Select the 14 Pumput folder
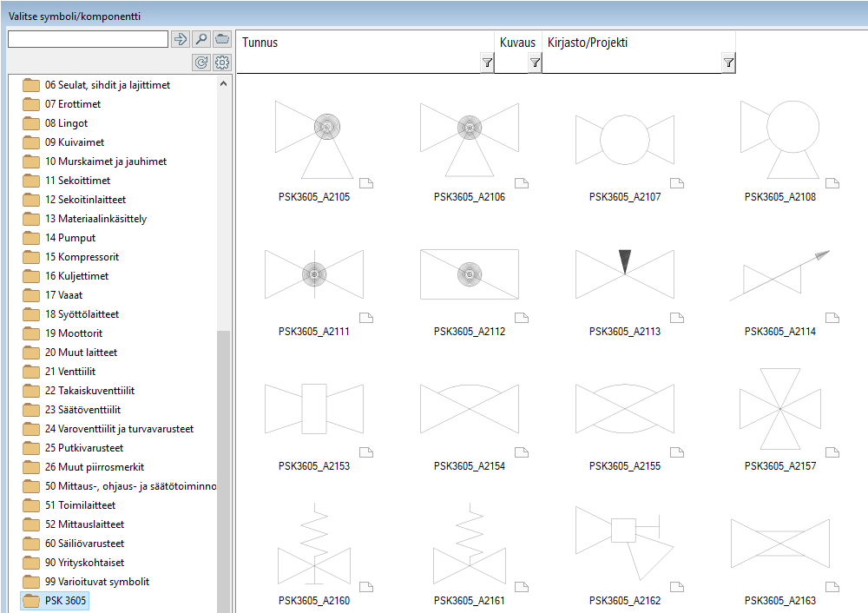This screenshot has height=613, width=868. [x=69, y=238]
